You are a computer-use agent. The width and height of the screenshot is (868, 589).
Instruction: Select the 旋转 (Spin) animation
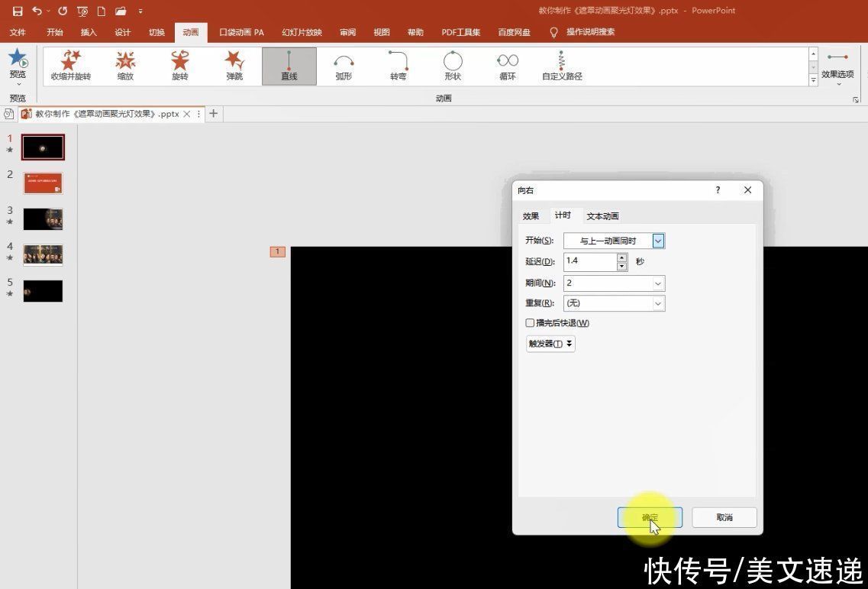point(179,65)
